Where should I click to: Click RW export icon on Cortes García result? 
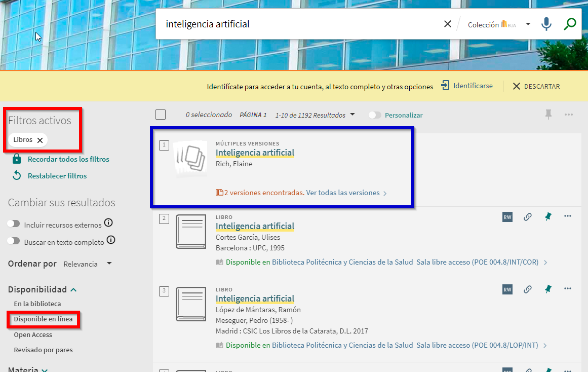click(x=507, y=217)
